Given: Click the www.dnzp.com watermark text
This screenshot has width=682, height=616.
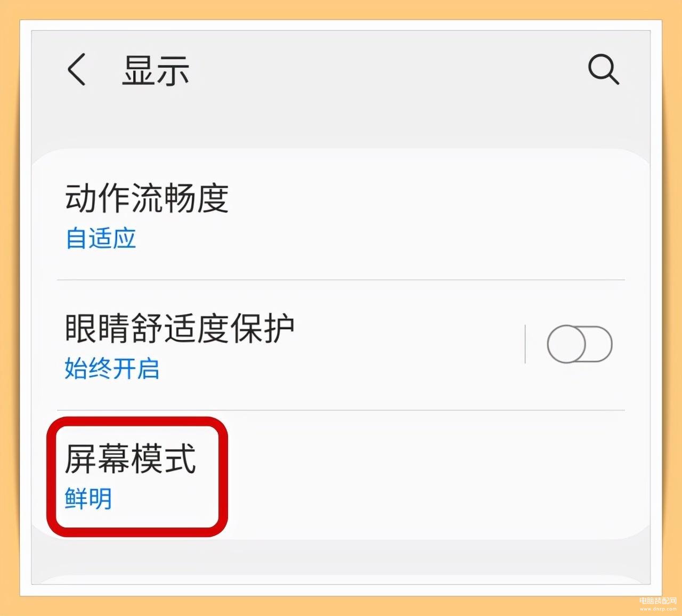Looking at the screenshot, I should pyautogui.click(x=658, y=609).
